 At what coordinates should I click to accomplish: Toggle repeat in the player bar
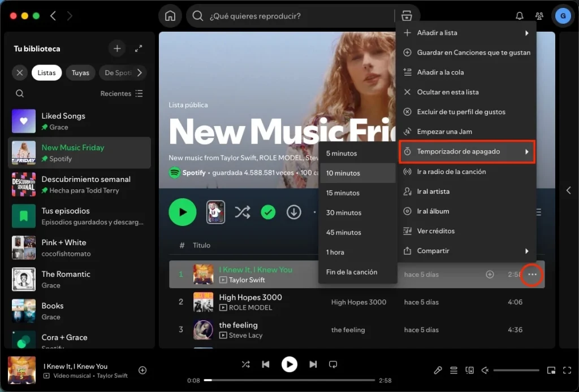[332, 364]
